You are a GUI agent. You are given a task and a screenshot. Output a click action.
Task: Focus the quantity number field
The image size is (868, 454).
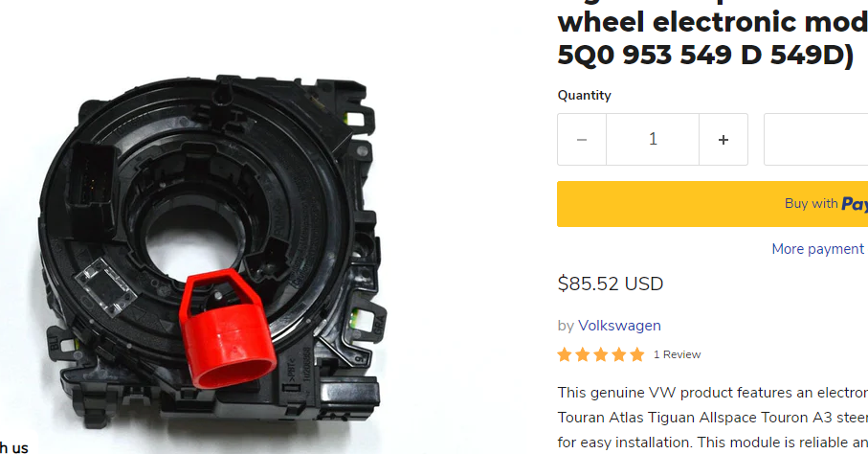(x=653, y=139)
